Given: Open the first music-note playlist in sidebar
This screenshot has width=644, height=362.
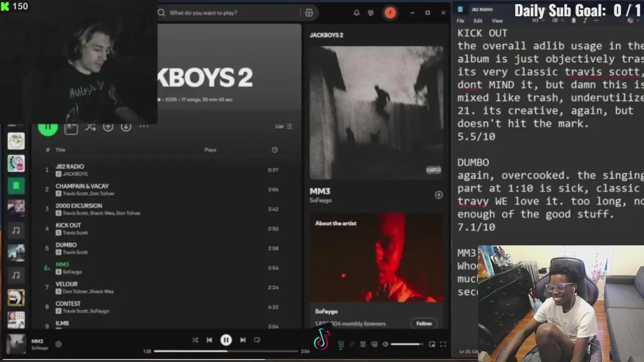Looking at the screenshot, I should [16, 231].
